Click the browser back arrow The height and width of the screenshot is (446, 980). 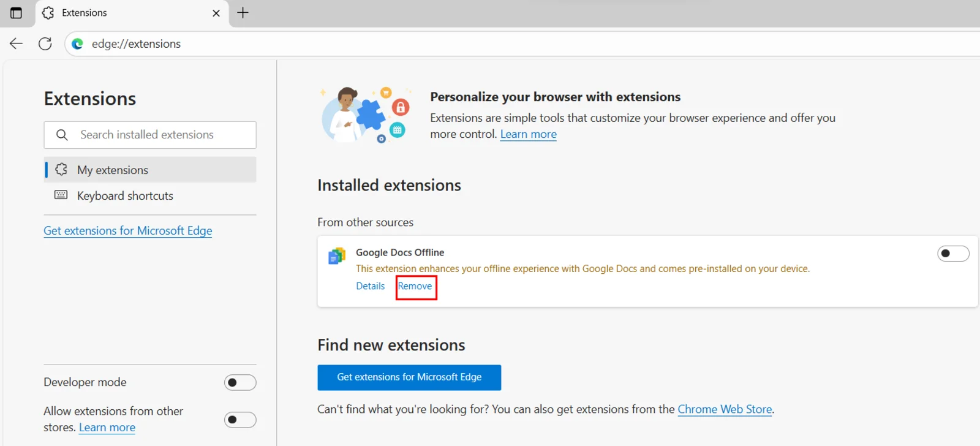[x=17, y=43]
